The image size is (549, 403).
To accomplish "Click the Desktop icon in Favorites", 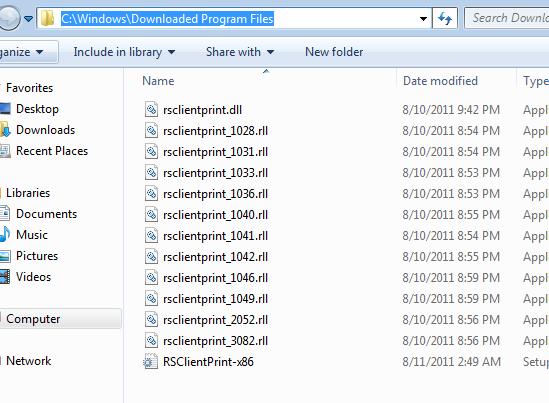I will tap(5, 109).
